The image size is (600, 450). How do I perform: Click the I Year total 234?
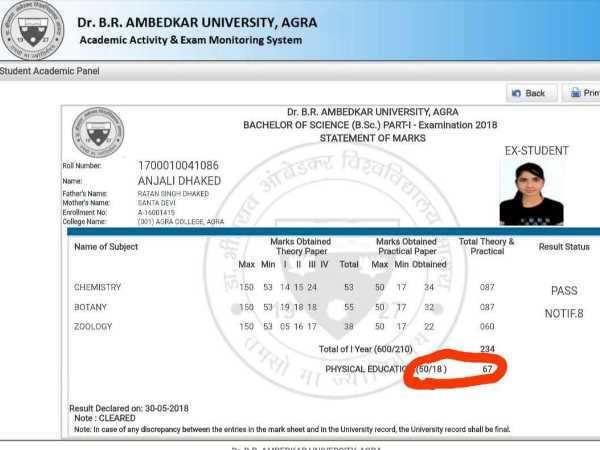coord(487,349)
